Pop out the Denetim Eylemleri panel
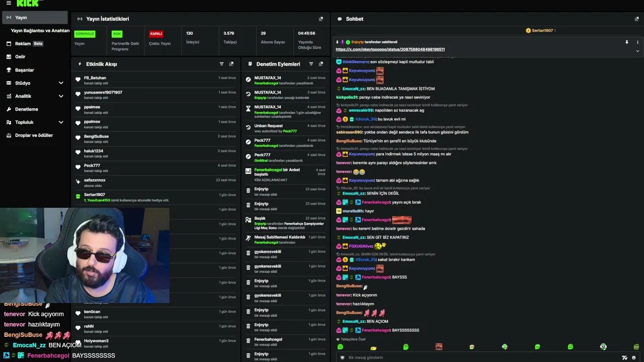 (x=321, y=64)
